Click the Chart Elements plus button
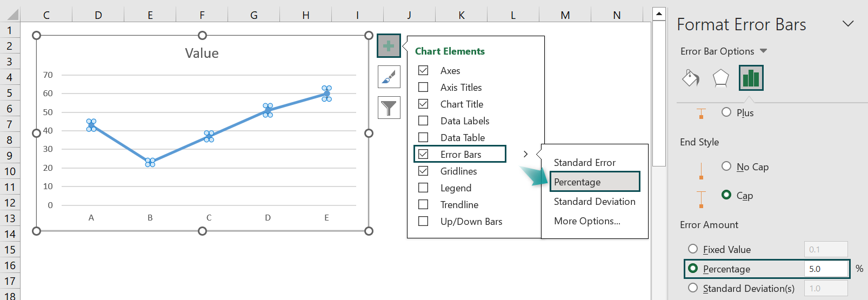The height and width of the screenshot is (300, 868). click(389, 46)
